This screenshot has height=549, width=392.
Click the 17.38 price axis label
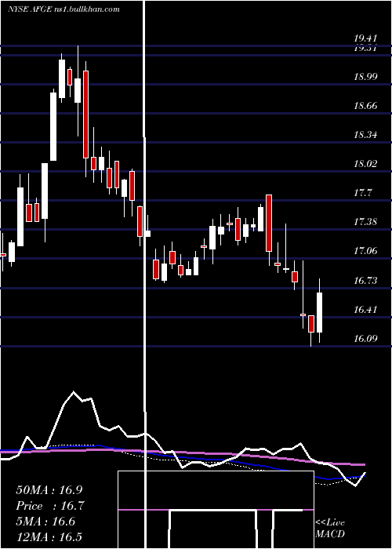[365, 222]
